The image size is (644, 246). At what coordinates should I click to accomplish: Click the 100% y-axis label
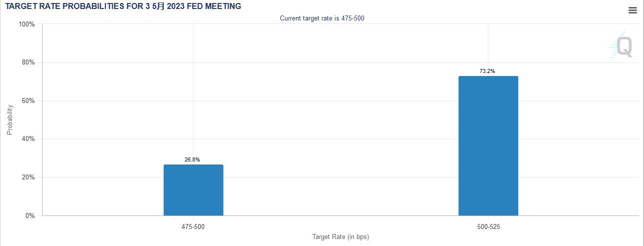(x=26, y=24)
